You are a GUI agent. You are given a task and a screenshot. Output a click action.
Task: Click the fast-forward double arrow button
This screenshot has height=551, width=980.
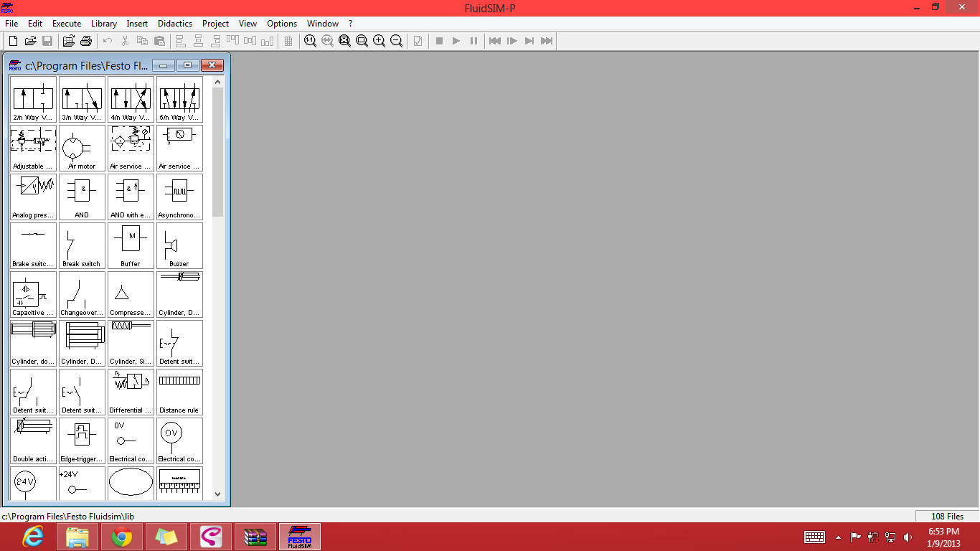[x=547, y=41]
